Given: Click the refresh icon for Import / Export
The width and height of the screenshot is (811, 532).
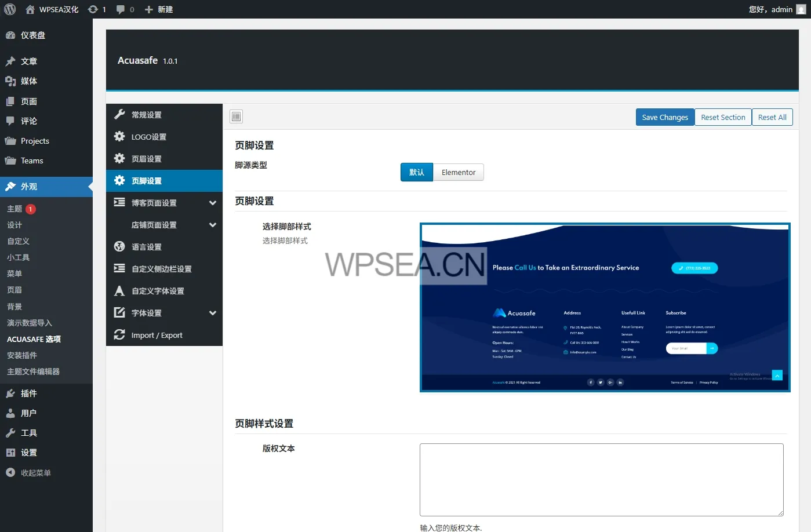Looking at the screenshot, I should tap(119, 335).
